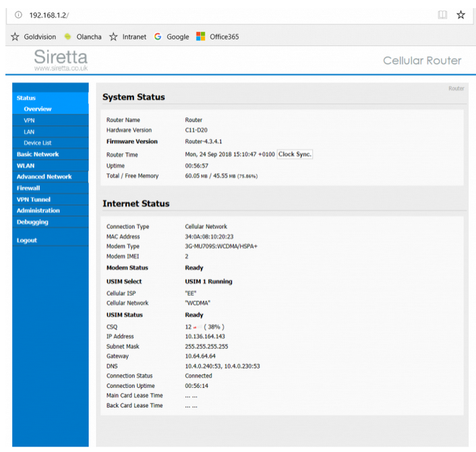Click Logout in sidebar
The image size is (476, 452).
click(x=51, y=240)
